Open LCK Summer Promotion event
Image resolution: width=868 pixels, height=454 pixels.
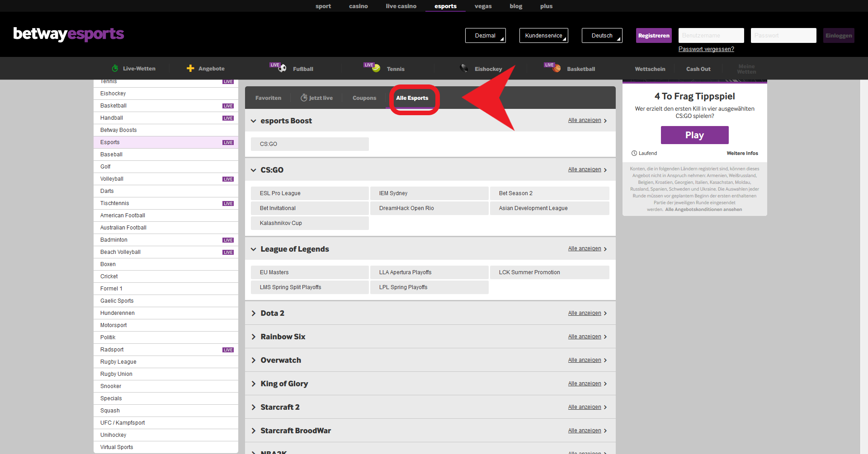coord(550,272)
